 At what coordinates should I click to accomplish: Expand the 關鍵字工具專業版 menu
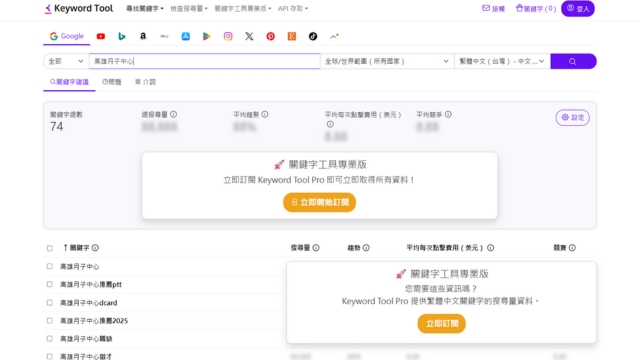243,9
